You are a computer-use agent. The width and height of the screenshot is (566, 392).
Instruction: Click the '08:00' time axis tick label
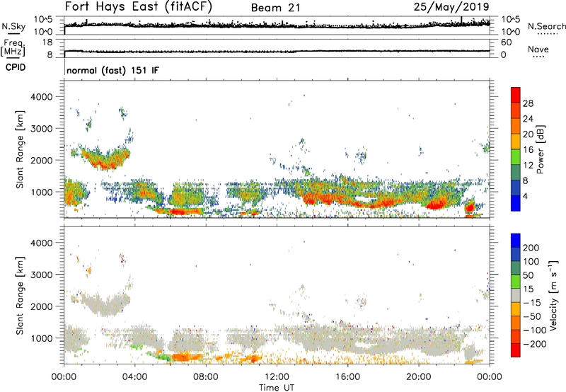(x=206, y=377)
